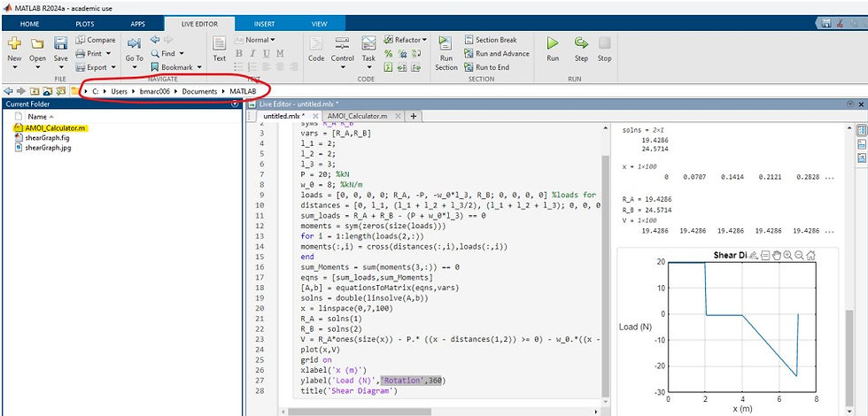Click MATLAB in the folder path
The height and width of the screenshot is (416, 868).
pos(243,91)
